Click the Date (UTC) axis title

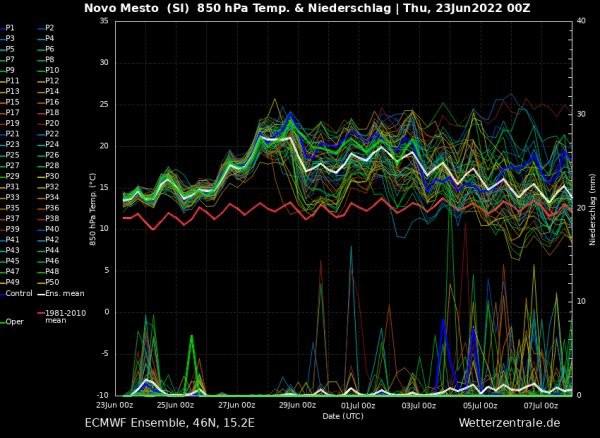click(343, 416)
